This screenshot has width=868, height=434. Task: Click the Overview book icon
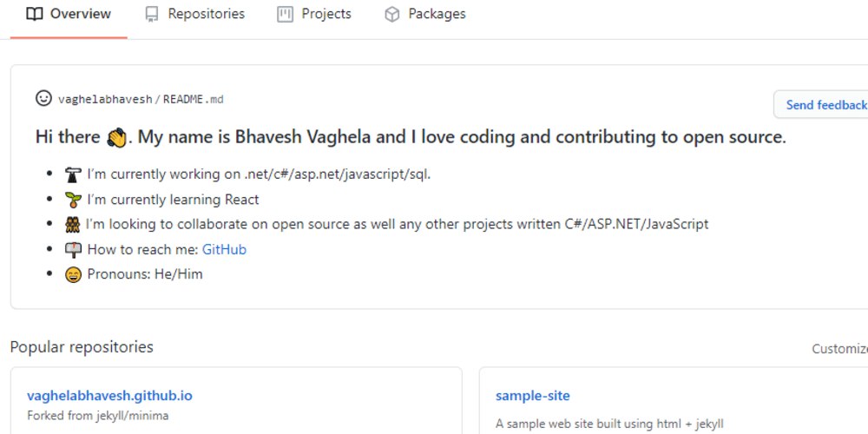tap(35, 15)
